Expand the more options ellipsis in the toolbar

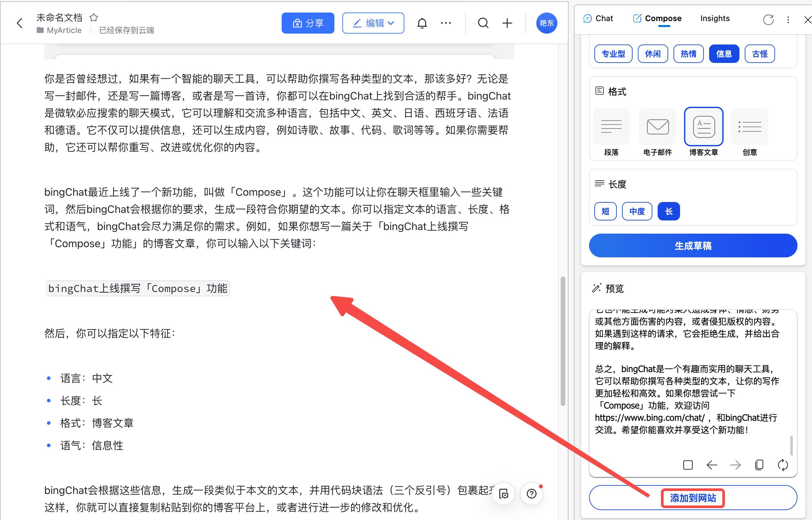(x=446, y=23)
